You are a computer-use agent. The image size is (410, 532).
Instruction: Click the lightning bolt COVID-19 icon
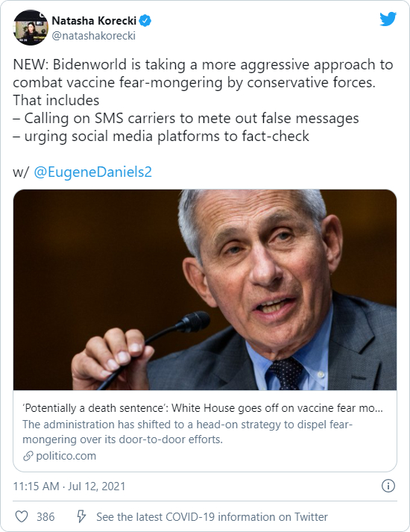81,516
